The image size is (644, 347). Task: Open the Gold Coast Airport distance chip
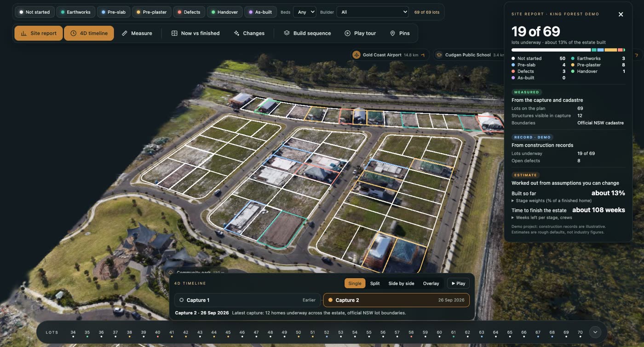click(390, 55)
